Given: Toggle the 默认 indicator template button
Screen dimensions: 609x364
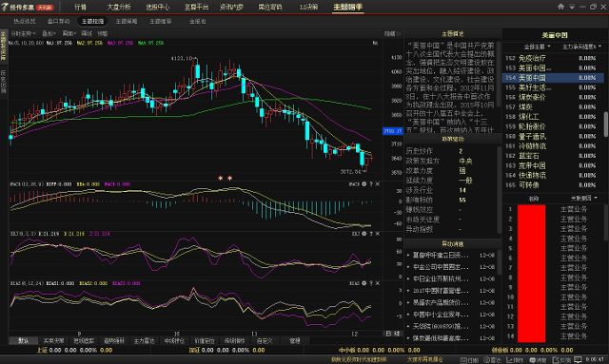Looking at the screenshot, I should pyautogui.click(x=24, y=341).
